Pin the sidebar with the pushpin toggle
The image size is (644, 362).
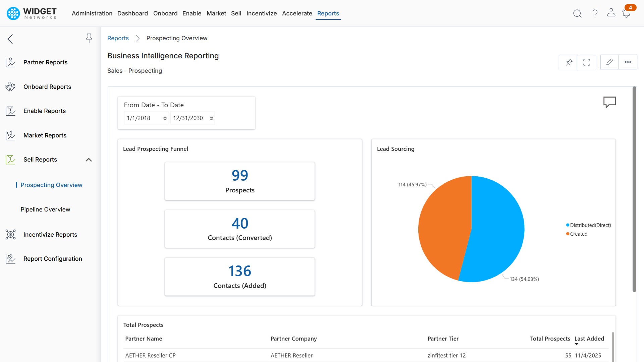(89, 38)
